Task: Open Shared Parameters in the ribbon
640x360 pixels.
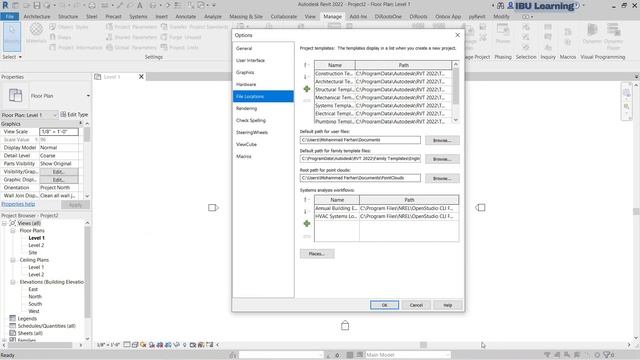Action: pos(131,37)
